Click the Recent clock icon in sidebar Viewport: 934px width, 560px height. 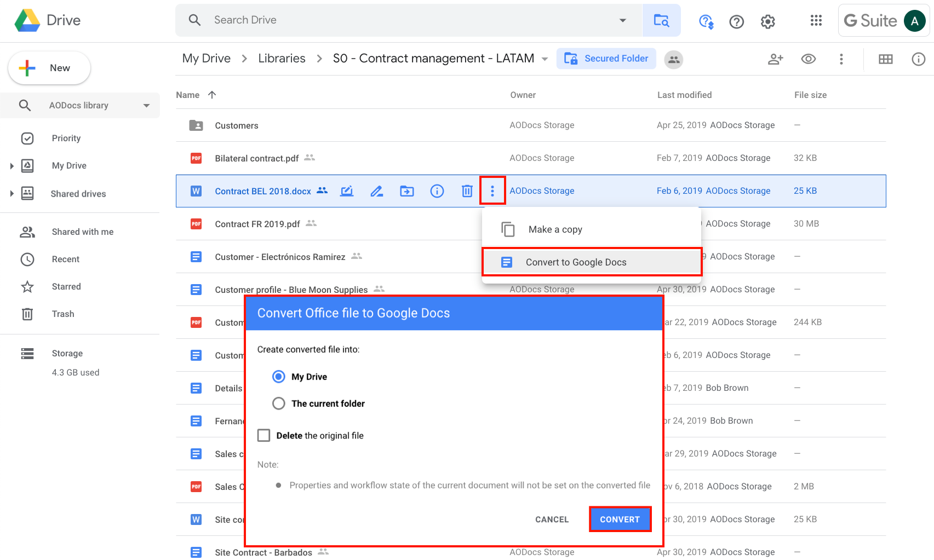[27, 259]
